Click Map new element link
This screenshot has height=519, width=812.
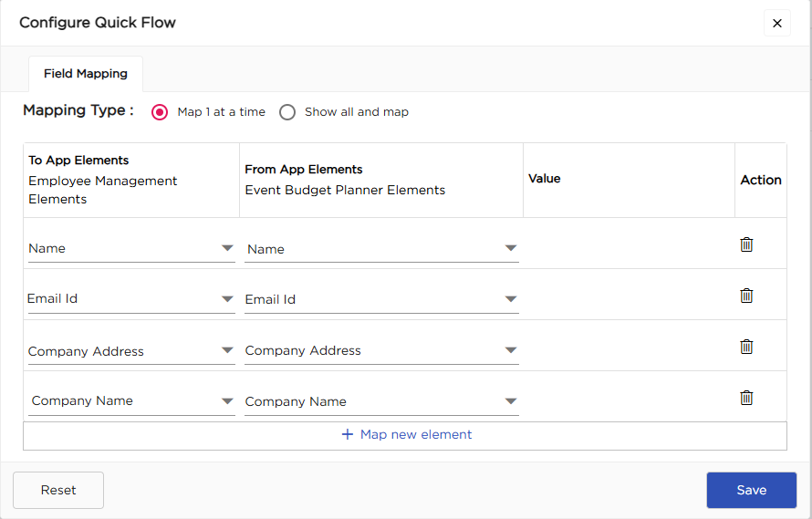coord(406,435)
